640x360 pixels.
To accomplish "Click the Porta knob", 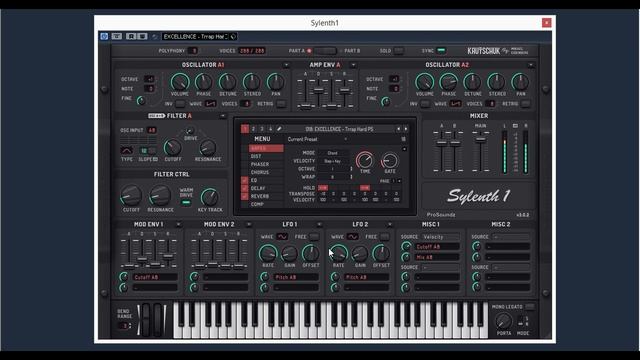I will pyautogui.click(x=504, y=322).
